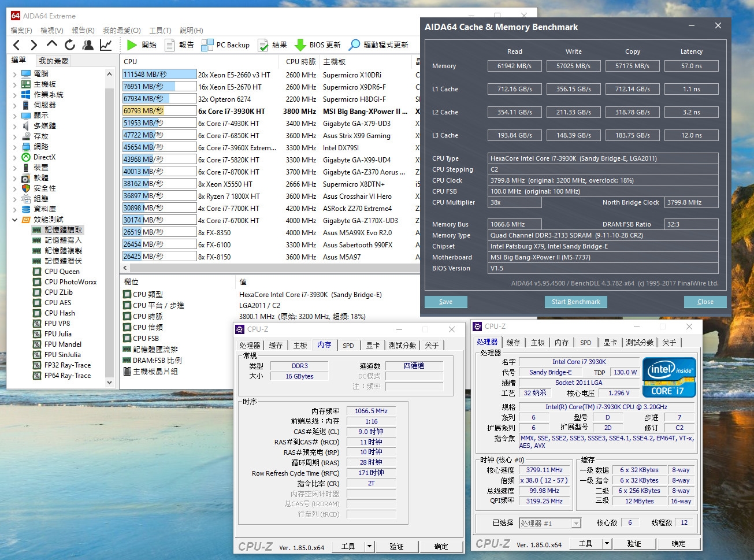Open 結果 results toolbar button

point(272,45)
